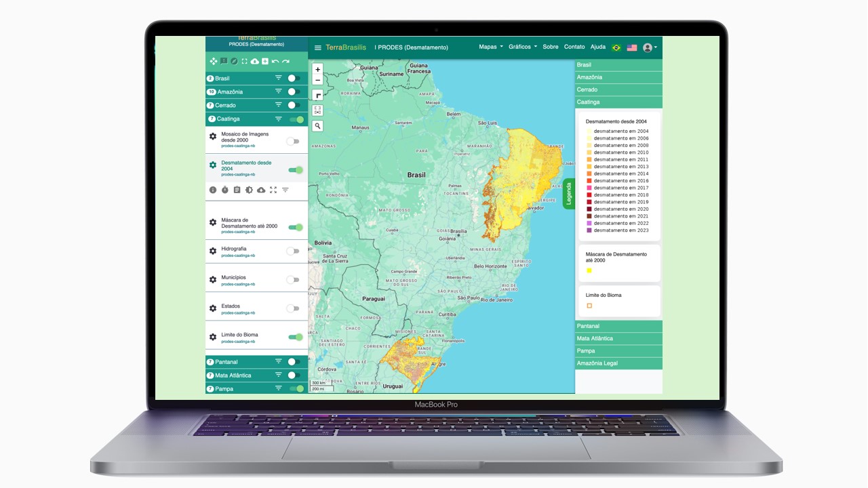Open the Sobre page link
868x488 pixels.
pos(551,47)
